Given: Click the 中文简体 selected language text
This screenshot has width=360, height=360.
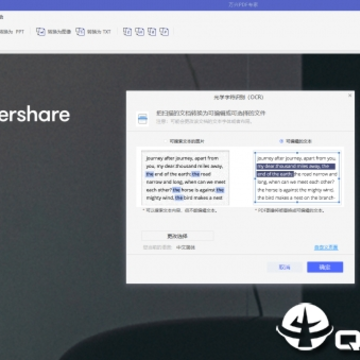Looking at the screenshot, I should point(186,248).
